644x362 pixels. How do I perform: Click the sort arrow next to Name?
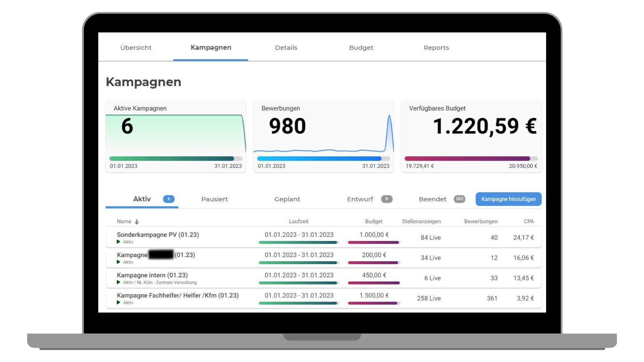(x=137, y=222)
